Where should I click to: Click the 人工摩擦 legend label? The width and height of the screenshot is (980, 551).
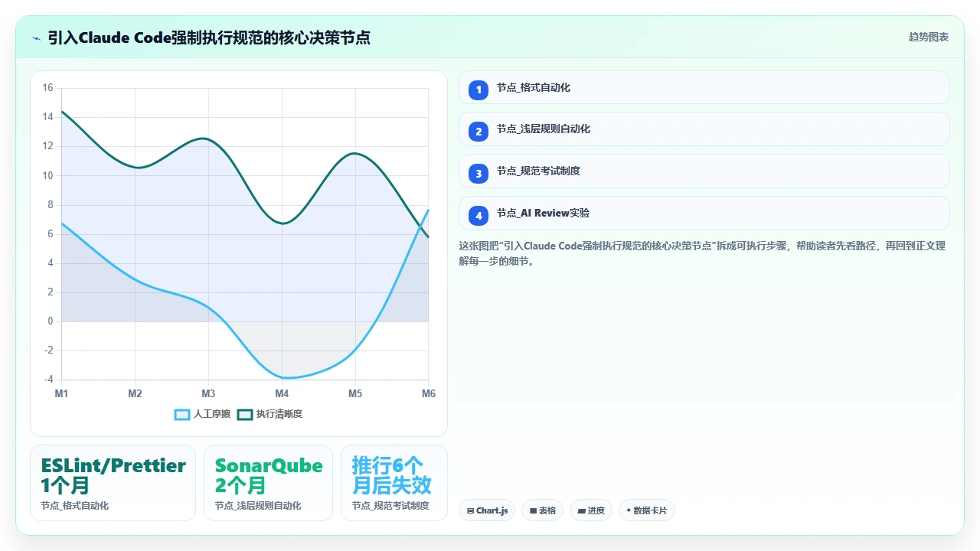[x=212, y=414]
